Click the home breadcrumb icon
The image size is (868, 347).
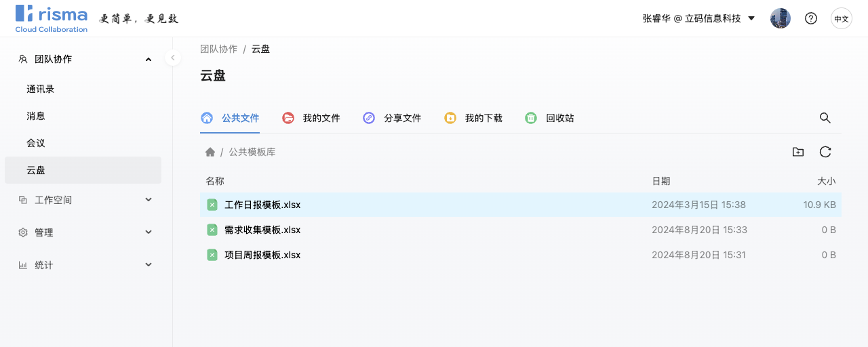[x=210, y=152]
